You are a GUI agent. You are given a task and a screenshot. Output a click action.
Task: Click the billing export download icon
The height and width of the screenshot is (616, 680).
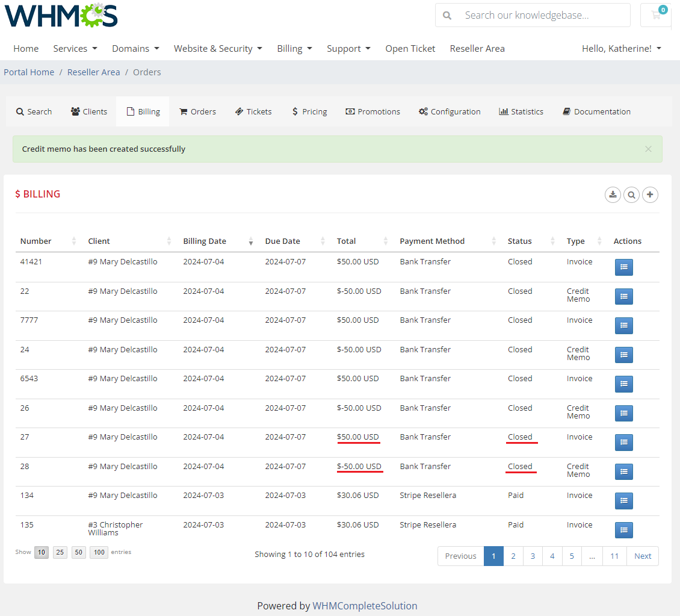[x=613, y=194]
